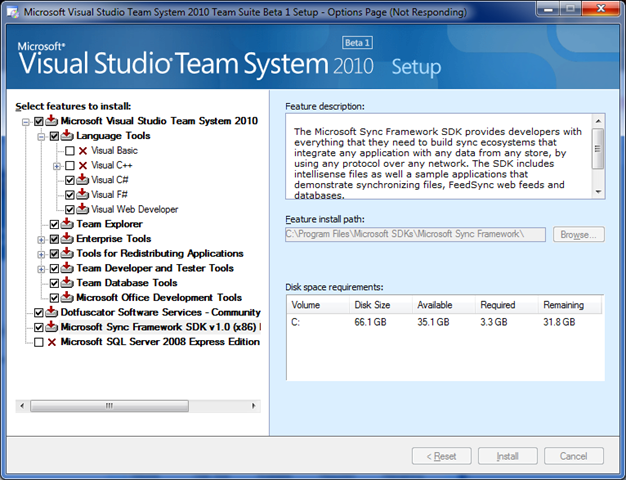Click install icon next to Microsoft Office Development Tools
626x480 pixels.
pos(67,298)
